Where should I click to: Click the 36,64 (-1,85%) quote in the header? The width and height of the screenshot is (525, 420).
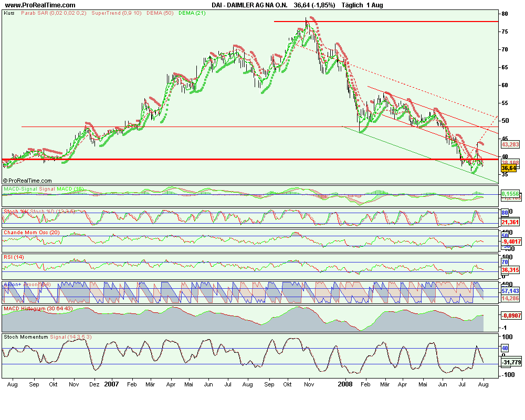pyautogui.click(x=314, y=5)
